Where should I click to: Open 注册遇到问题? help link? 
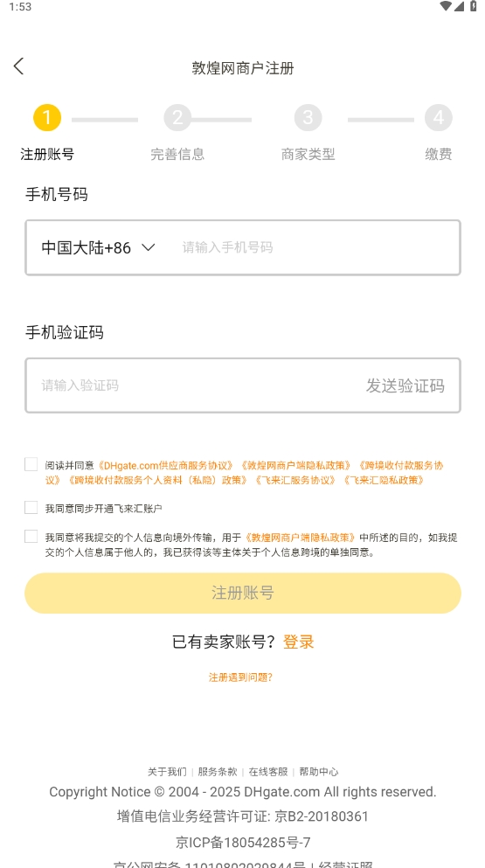[x=240, y=677]
